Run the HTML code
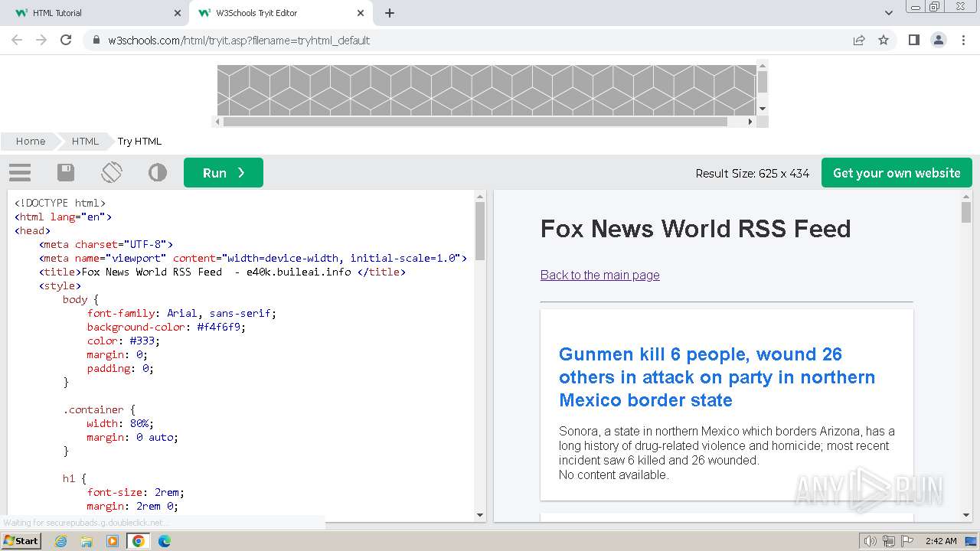Screen dimensions: 980x551 pyautogui.click(x=224, y=173)
